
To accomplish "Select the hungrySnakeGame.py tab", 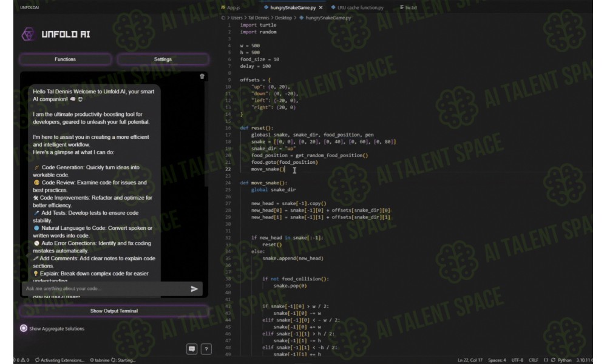I will pos(293,7).
